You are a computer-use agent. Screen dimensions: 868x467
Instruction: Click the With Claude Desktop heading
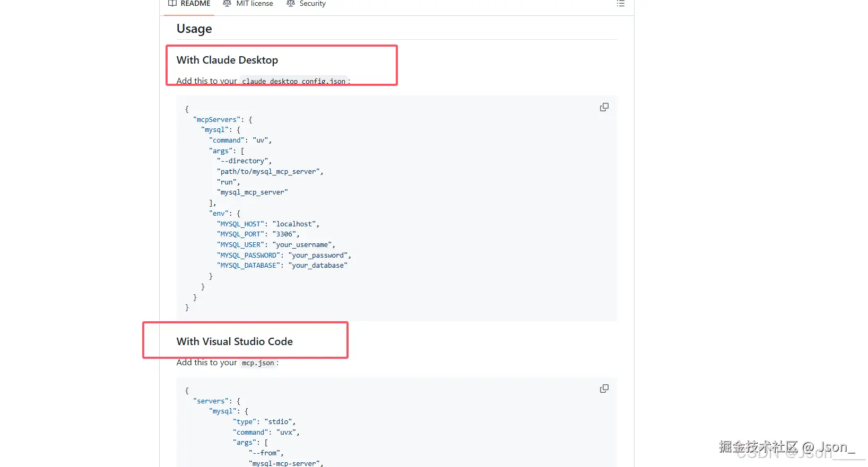tap(227, 60)
